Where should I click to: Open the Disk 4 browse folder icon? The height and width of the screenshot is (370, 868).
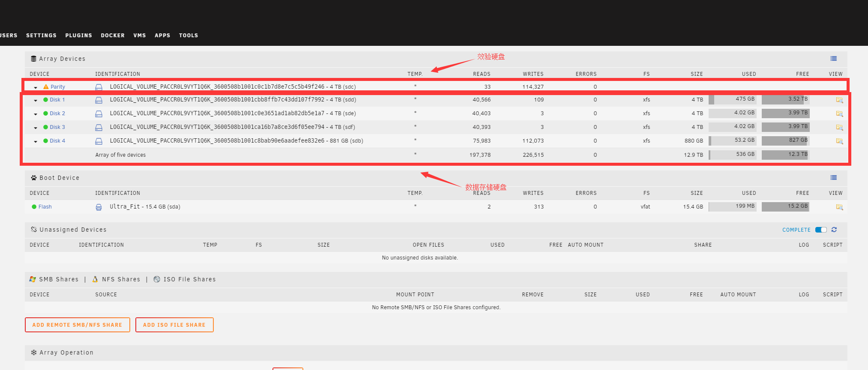click(839, 141)
